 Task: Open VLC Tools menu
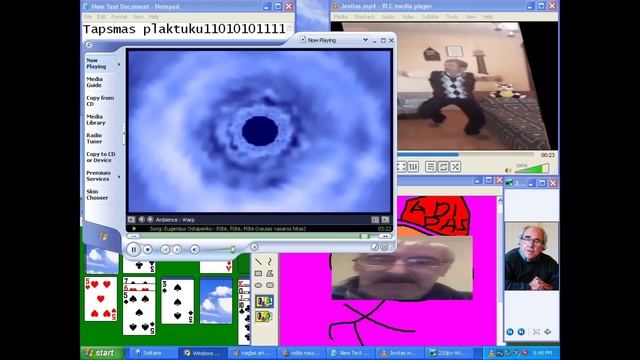(x=452, y=17)
